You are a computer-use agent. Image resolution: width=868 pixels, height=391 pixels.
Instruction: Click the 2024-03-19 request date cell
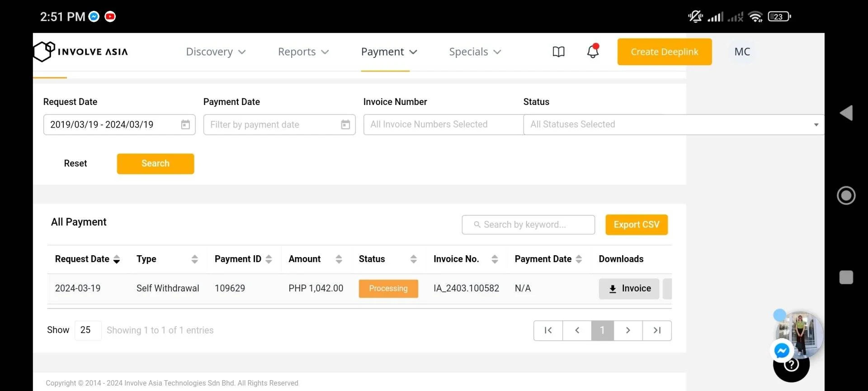point(78,288)
